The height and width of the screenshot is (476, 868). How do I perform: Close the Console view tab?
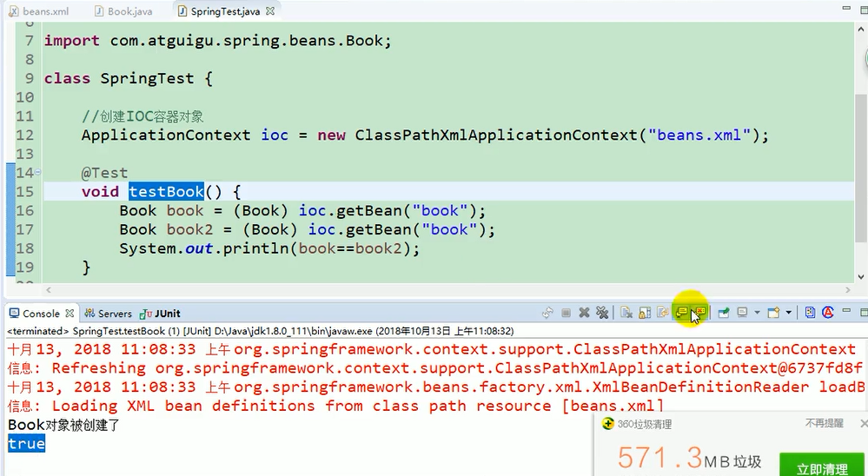(x=70, y=314)
